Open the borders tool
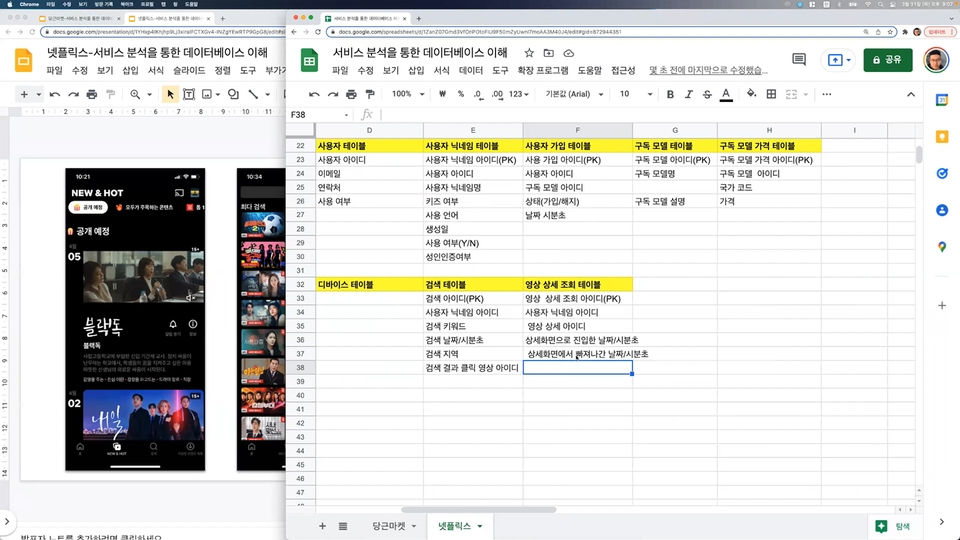This screenshot has width=960, height=540. pos(771,94)
